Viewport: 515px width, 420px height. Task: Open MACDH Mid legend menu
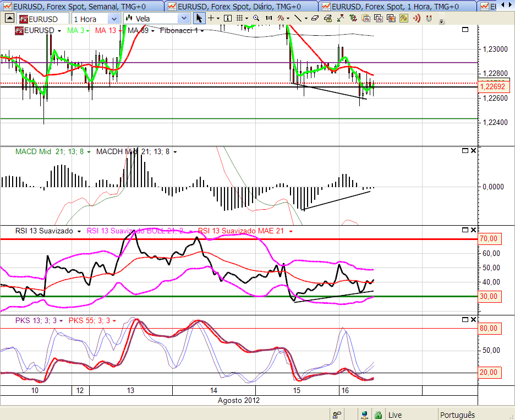175,152
